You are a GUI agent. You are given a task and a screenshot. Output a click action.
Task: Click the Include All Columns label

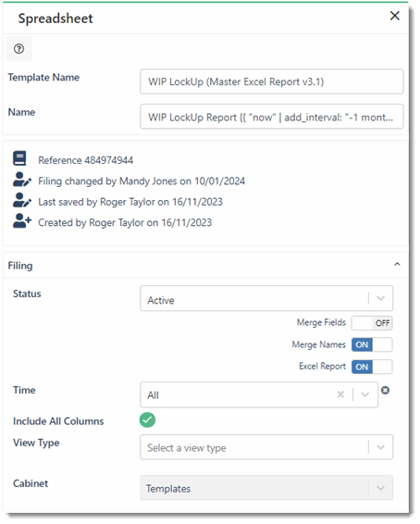(x=58, y=421)
